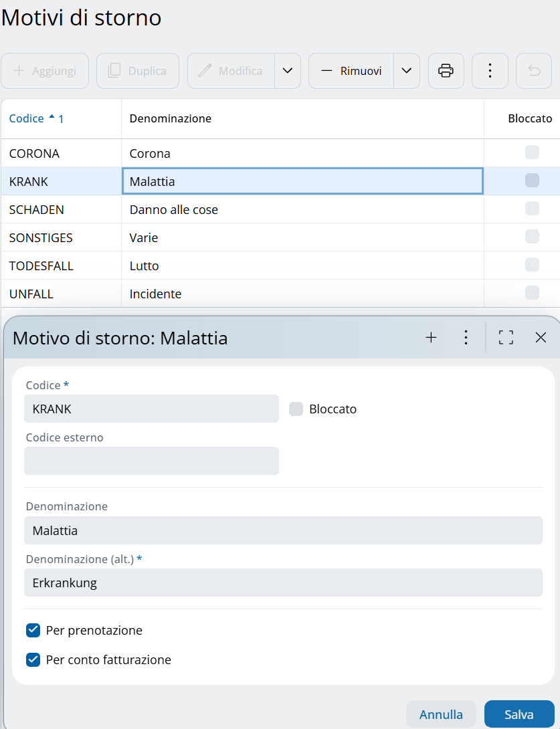Focus the Denominazione (alt.) field with Erkrankung
This screenshot has height=729, width=560.
pyautogui.click(x=283, y=583)
